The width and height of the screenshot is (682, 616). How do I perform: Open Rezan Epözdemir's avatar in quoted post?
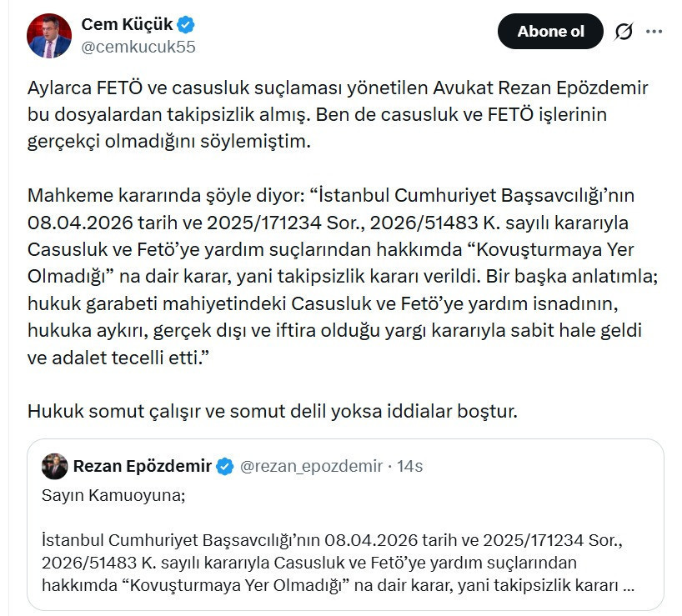coord(53,468)
